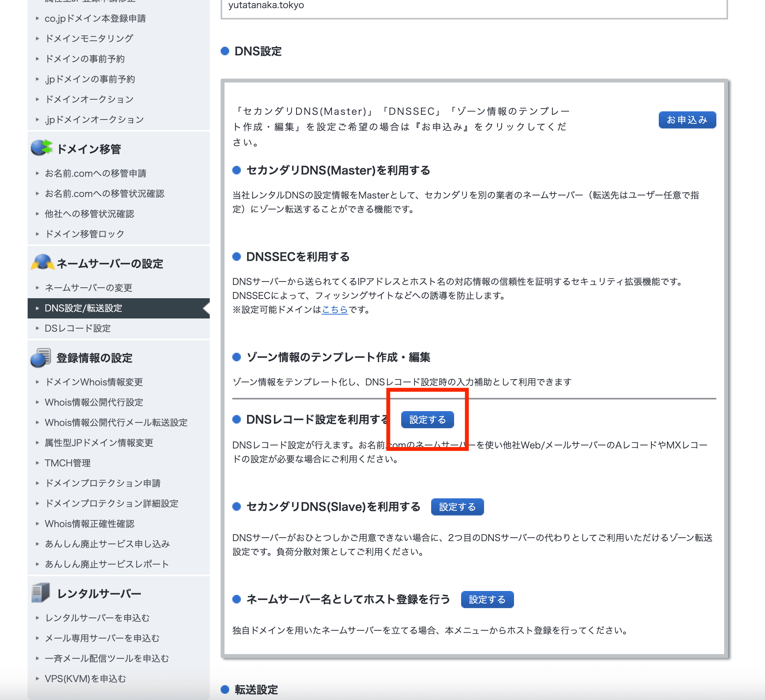Click the 登録情報の設定 section heading
This screenshot has height=700, width=765.
[x=95, y=358]
